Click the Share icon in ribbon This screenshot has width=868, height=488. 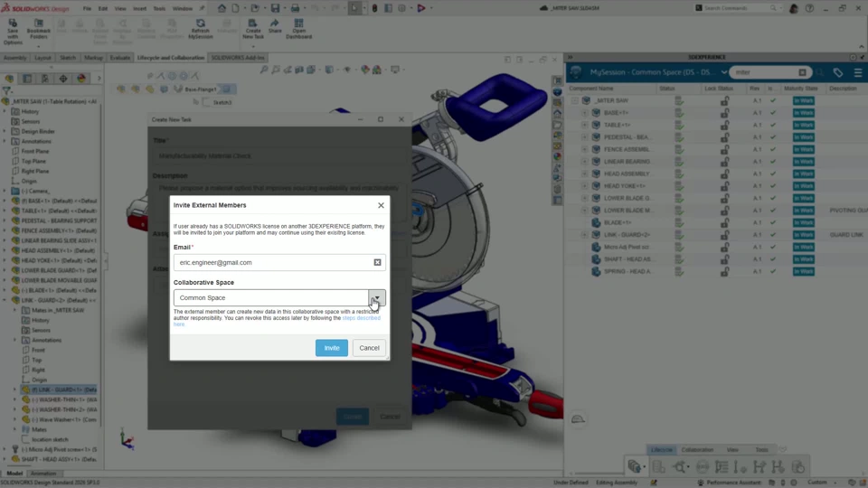click(x=275, y=26)
